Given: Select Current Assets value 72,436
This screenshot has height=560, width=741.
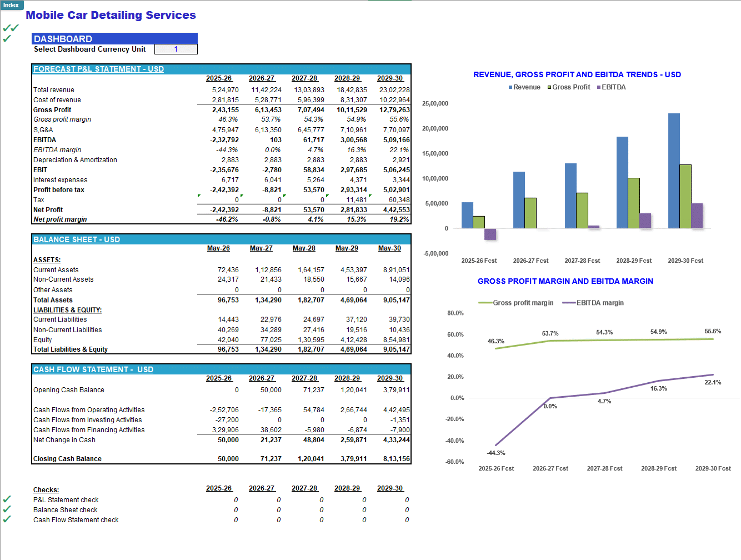Looking at the screenshot, I should 228,269.
